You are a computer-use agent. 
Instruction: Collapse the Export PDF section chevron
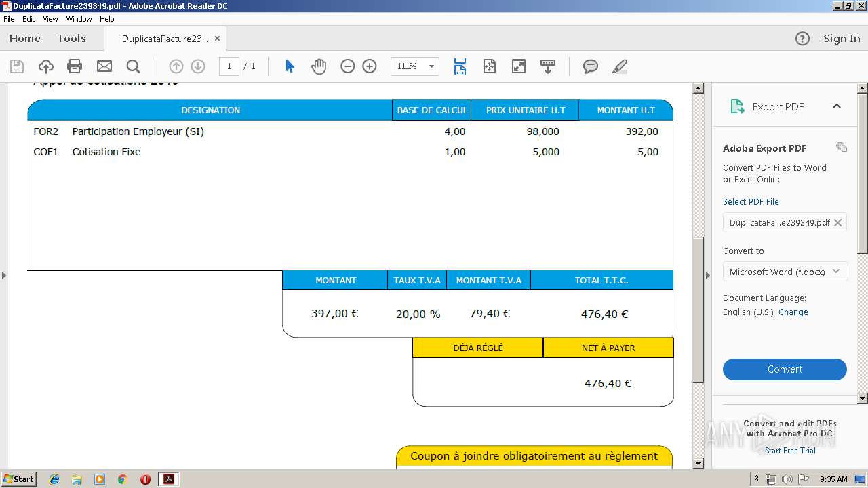(837, 106)
